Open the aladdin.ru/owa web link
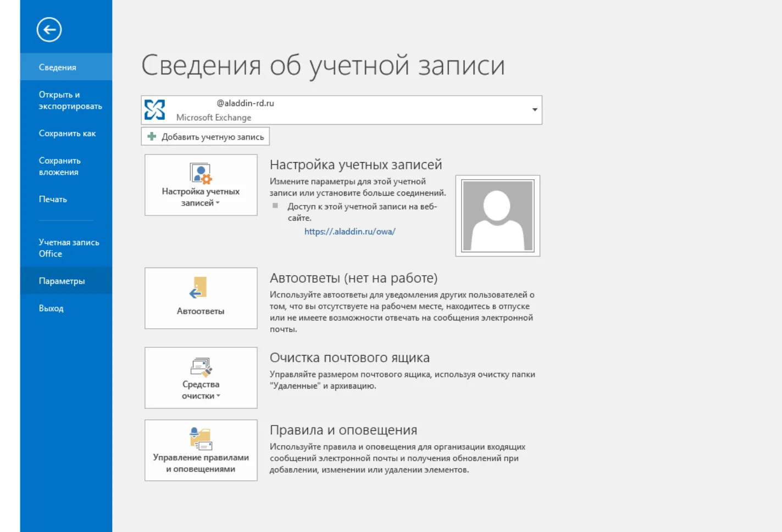 pos(350,231)
